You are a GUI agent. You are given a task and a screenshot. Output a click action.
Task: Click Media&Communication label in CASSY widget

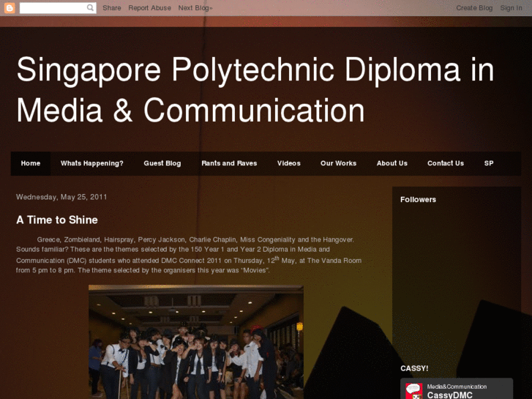[457, 387]
